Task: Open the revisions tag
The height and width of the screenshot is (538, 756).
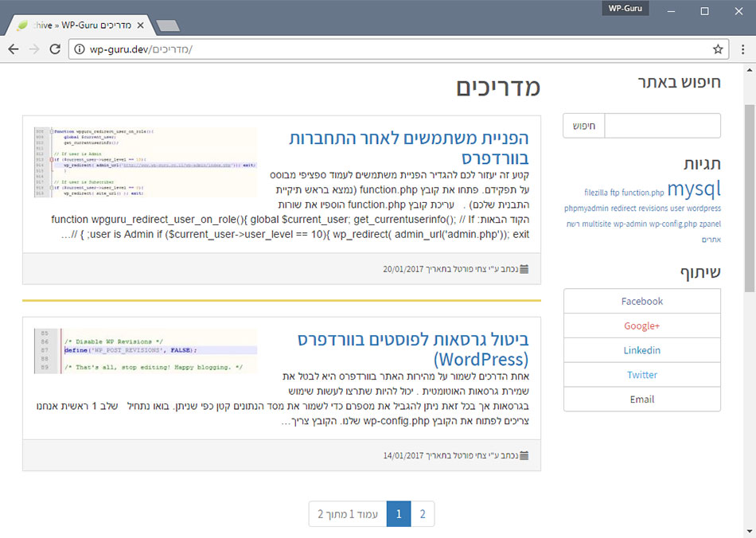Action: pos(653,209)
